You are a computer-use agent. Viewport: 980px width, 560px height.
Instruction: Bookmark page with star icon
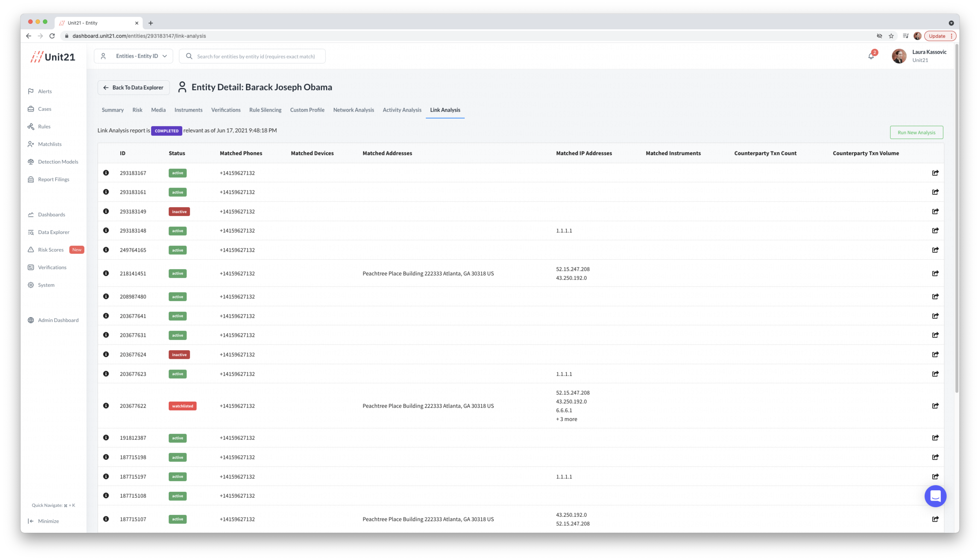pos(891,36)
